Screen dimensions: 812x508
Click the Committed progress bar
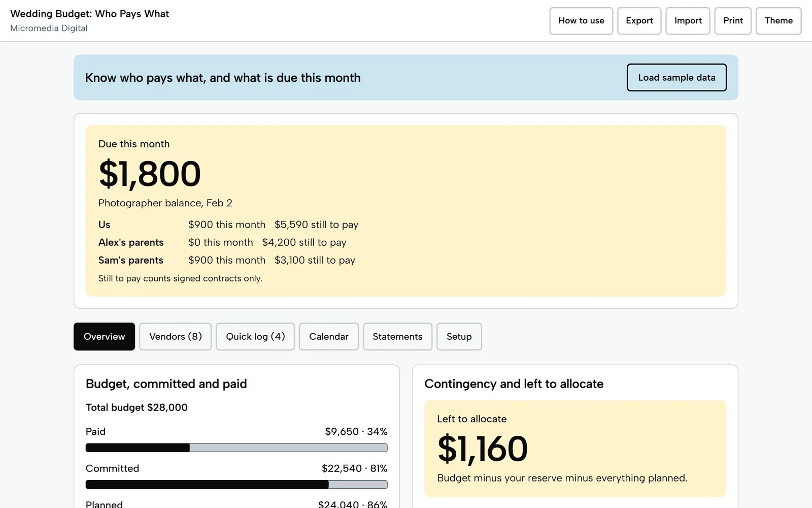(x=236, y=485)
